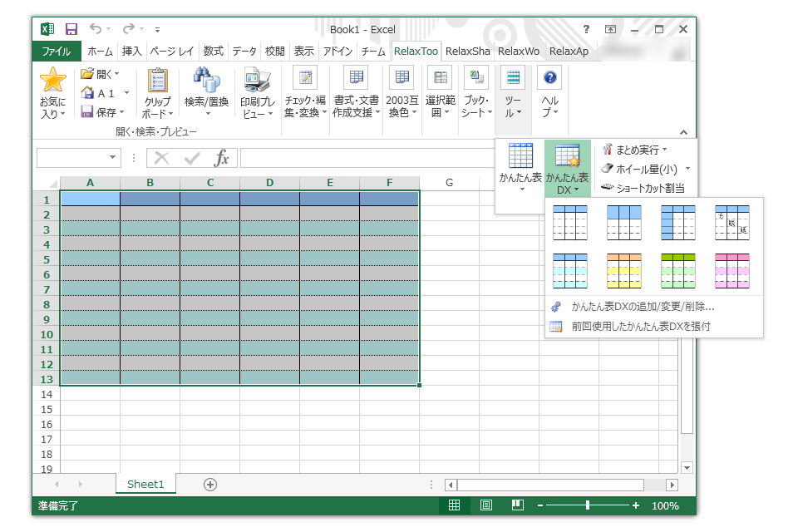The height and width of the screenshot is (532, 798).
Task: Confirm entry with checkmark icon
Action: [x=192, y=158]
